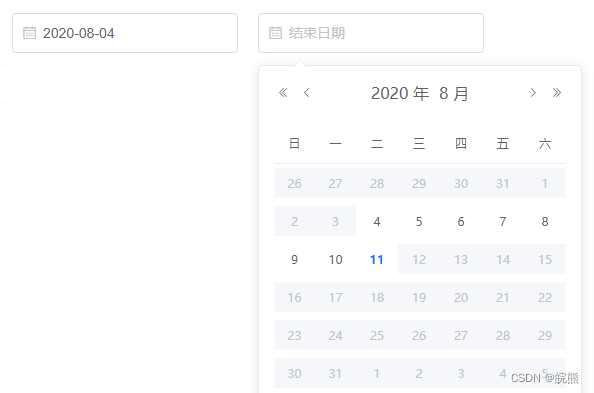
Task: Click weekday header 五
Action: (503, 144)
